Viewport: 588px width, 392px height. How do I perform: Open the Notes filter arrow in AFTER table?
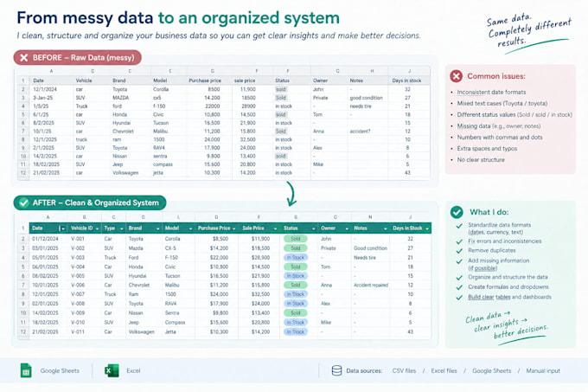click(x=385, y=228)
